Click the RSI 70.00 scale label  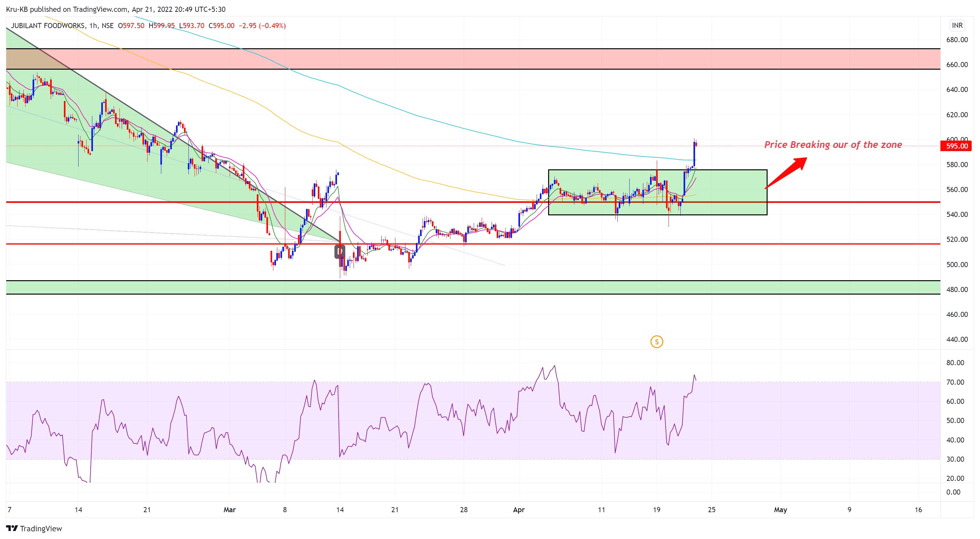(955, 382)
